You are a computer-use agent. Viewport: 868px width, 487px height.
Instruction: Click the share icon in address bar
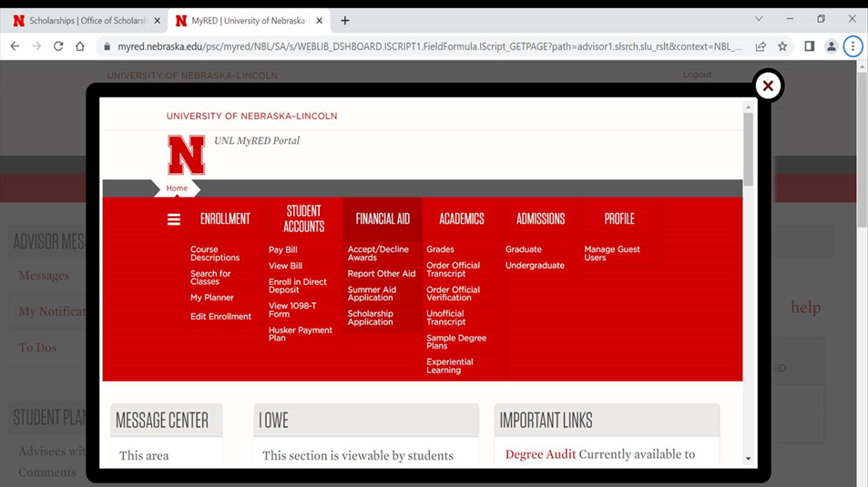[761, 46]
